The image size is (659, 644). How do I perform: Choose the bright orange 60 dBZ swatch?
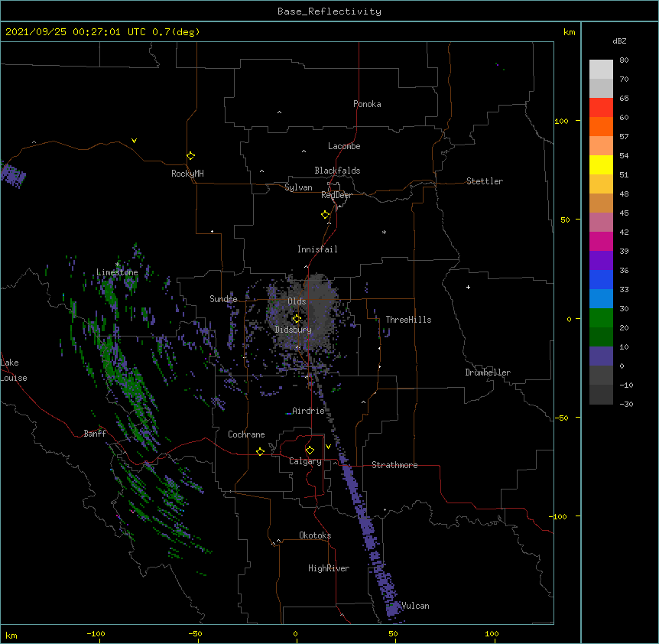(601, 126)
